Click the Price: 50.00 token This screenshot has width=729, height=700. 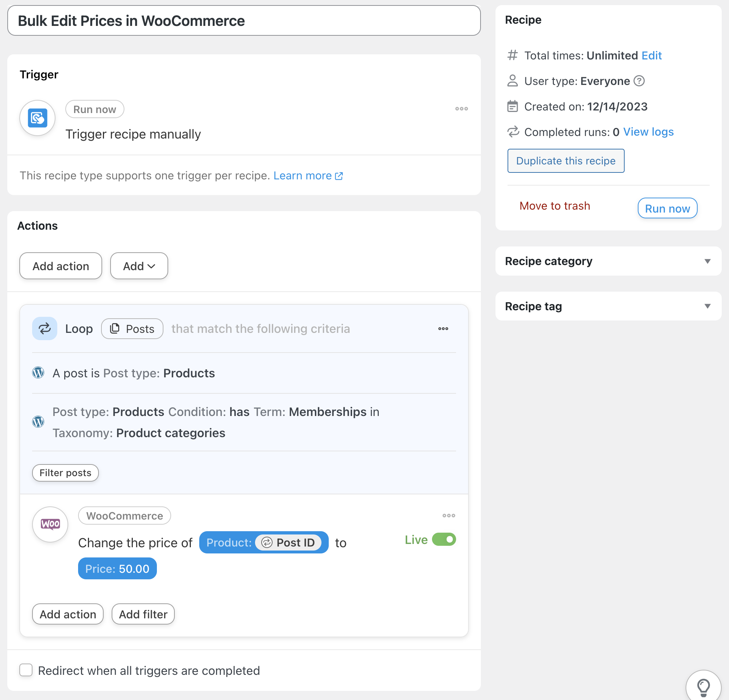tap(117, 569)
